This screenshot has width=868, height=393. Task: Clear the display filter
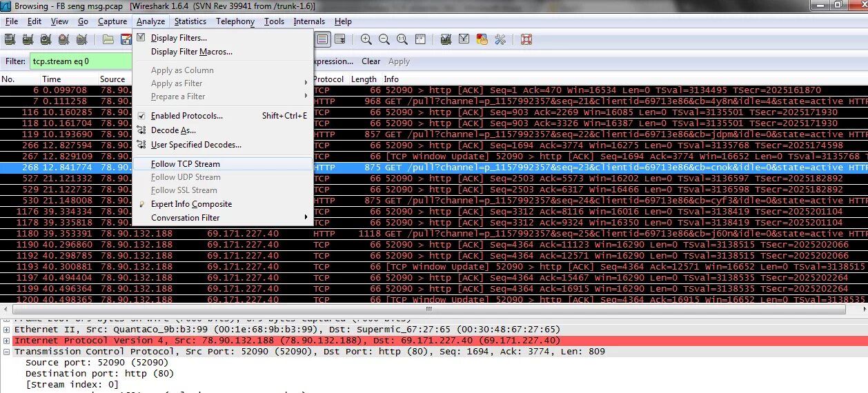click(371, 61)
